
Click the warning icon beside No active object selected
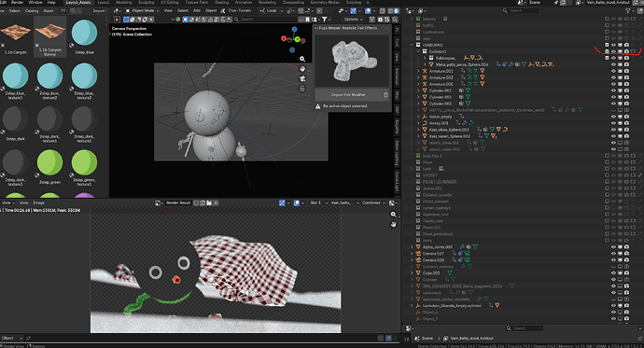318,106
